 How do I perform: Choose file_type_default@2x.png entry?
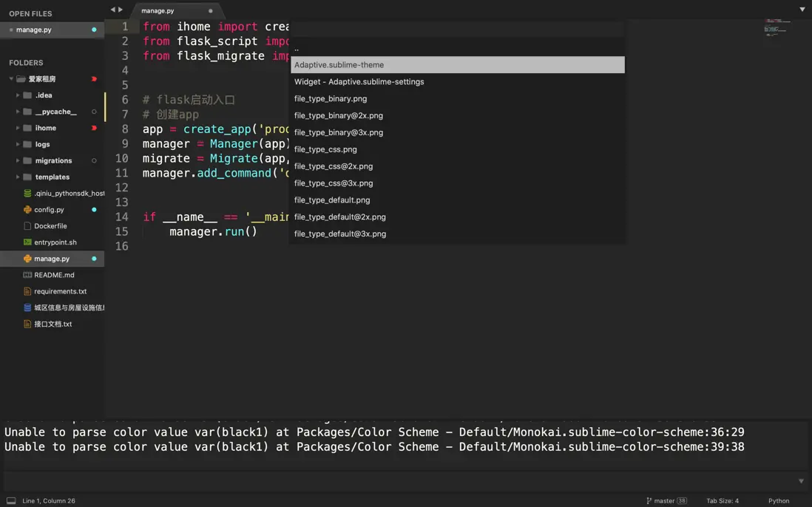pos(457,217)
